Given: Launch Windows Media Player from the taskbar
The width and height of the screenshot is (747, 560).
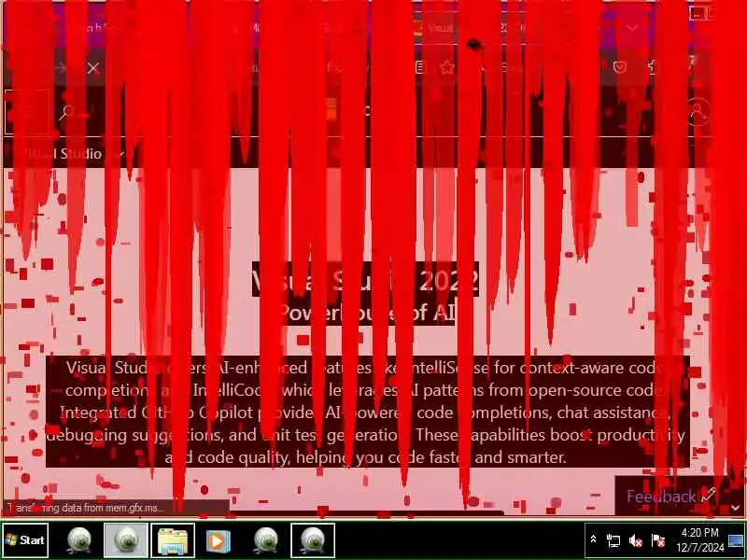Looking at the screenshot, I should (218, 540).
